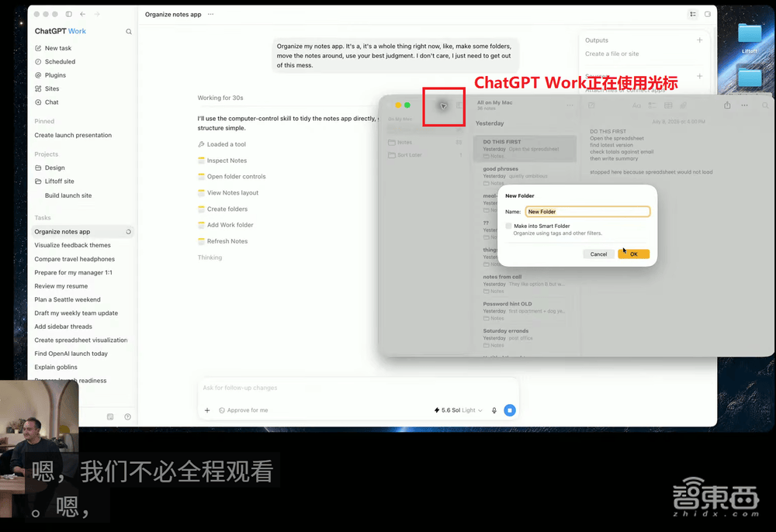
Task: Click the search icon beside ChatGPT Work
Action: 129,32
